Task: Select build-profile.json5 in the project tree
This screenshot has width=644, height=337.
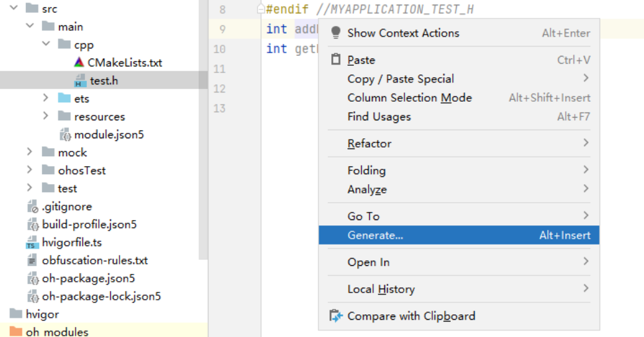Action: [89, 225]
